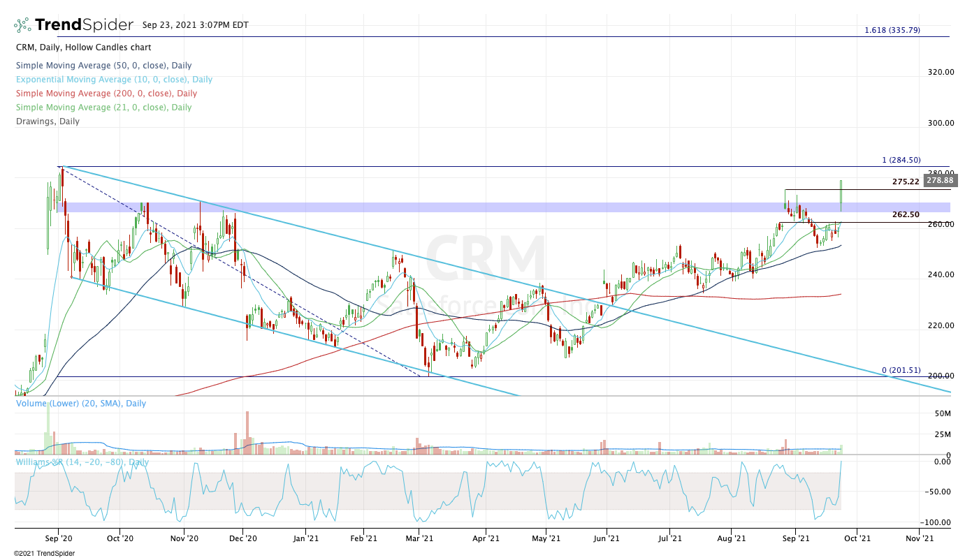Select the Simple Moving Average 50 legend entry
Screen dimensions: 972x560
(103, 66)
